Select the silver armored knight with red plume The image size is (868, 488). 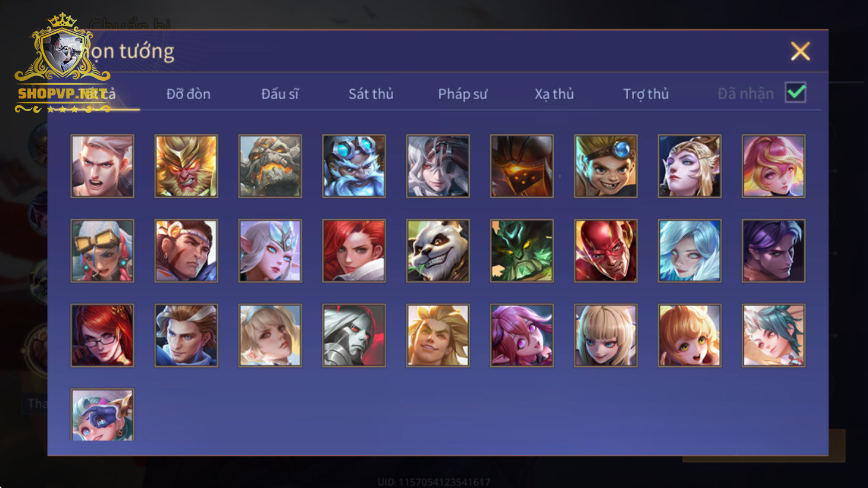[354, 335]
